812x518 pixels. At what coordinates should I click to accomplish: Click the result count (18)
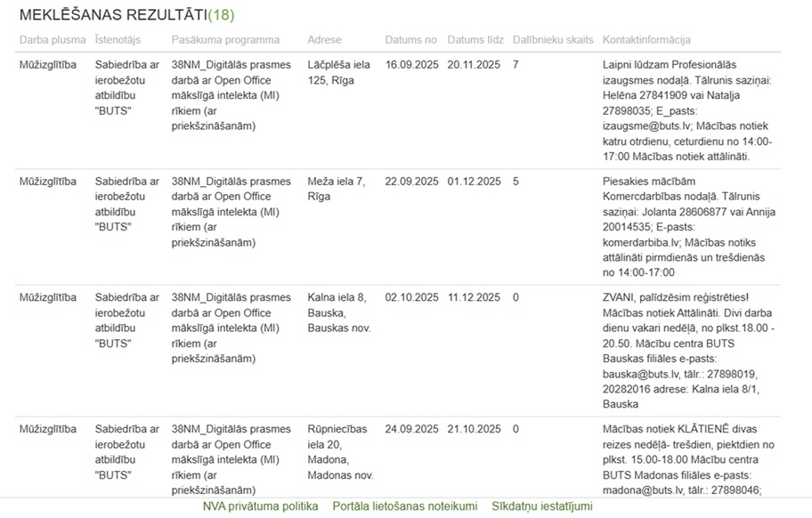221,15
